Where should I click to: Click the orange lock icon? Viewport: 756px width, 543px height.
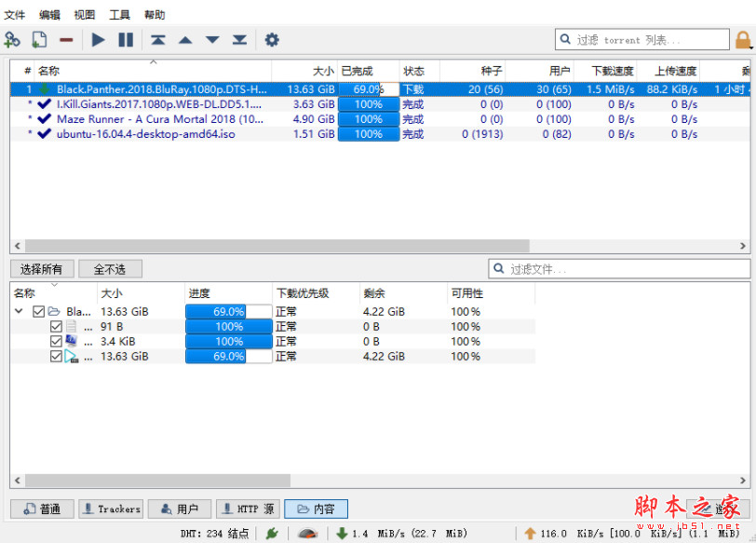(x=743, y=39)
